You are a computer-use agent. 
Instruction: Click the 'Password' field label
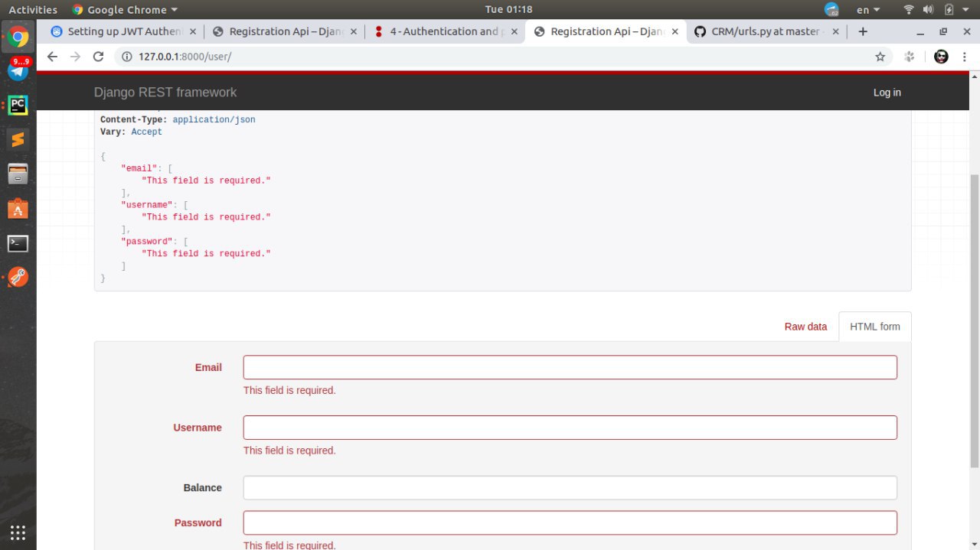pyautogui.click(x=198, y=523)
